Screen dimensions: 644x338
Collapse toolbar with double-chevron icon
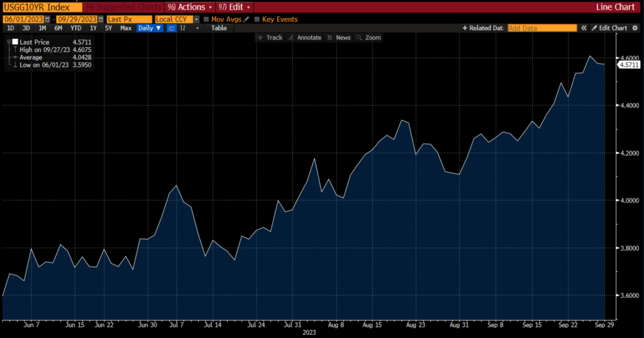(x=584, y=28)
